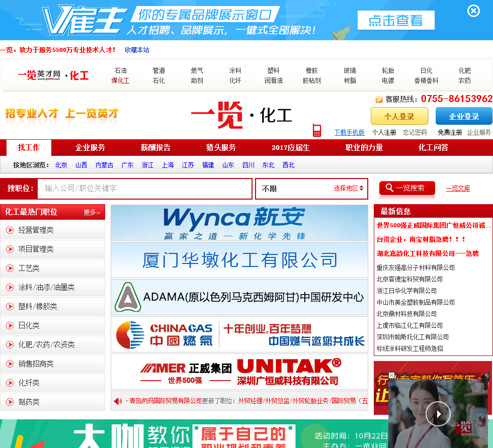Click the arrow icon beside 塑料/橡胶类

click(10, 306)
